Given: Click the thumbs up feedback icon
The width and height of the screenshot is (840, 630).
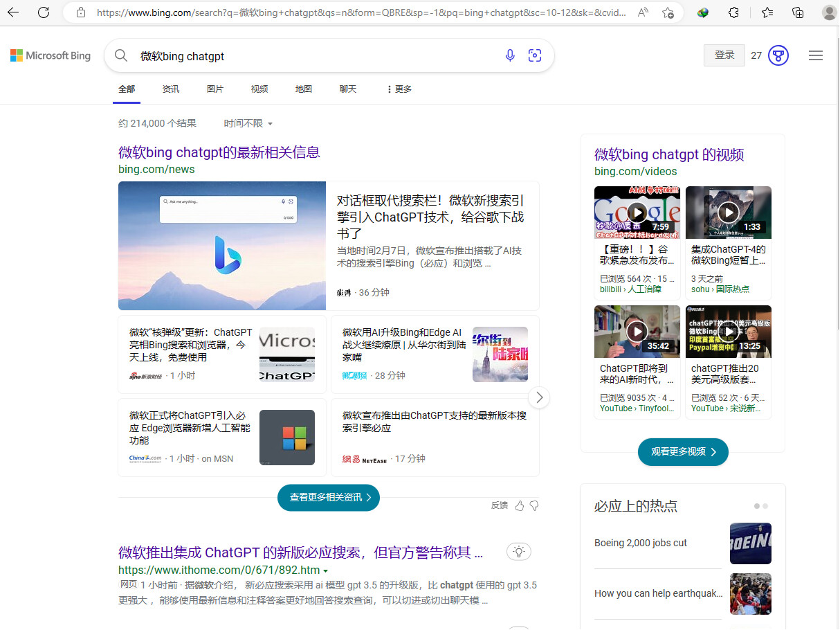Looking at the screenshot, I should (520, 505).
